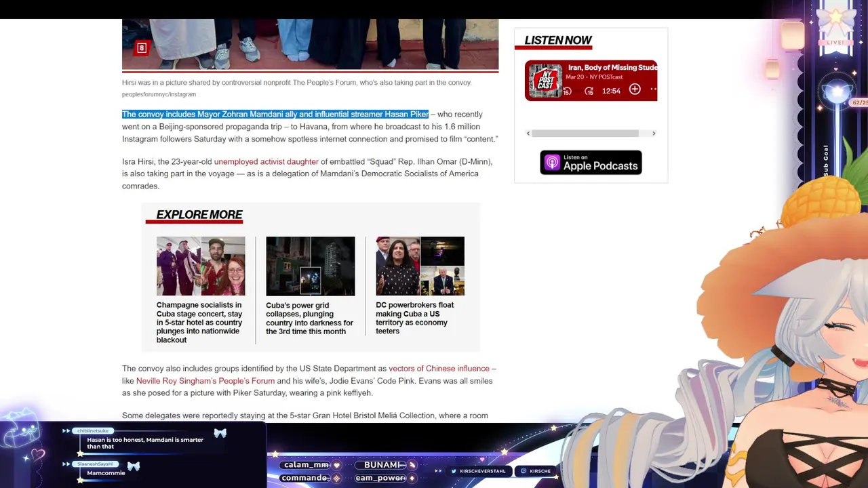Viewport: 868px width, 488px height.
Task: Open the 'vectors of Chinese influence' link
Action: (439, 369)
